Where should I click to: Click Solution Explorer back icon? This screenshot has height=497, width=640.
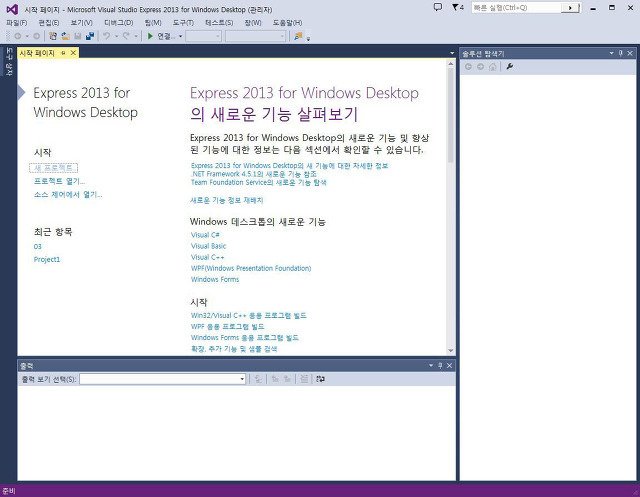468,67
